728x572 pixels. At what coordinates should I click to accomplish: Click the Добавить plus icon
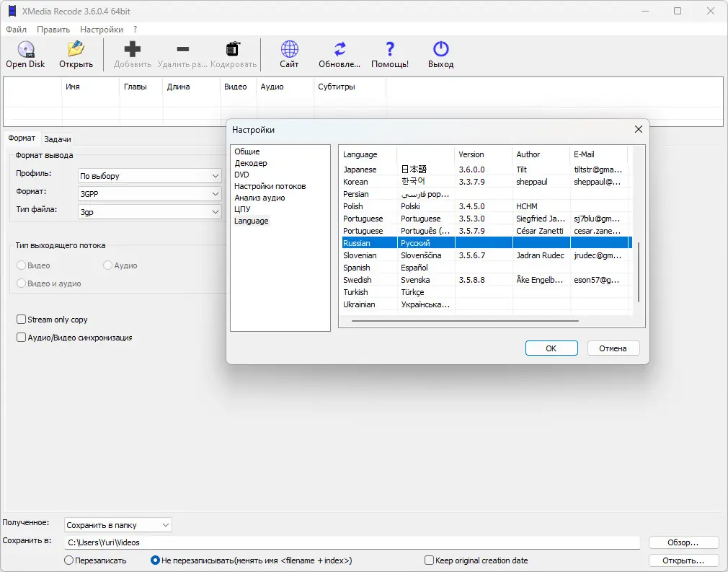pos(133,49)
